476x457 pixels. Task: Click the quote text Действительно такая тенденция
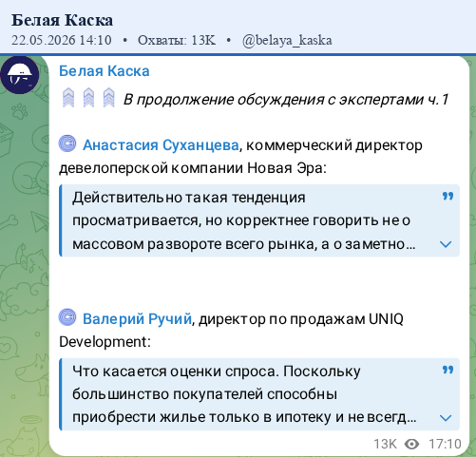click(189, 198)
